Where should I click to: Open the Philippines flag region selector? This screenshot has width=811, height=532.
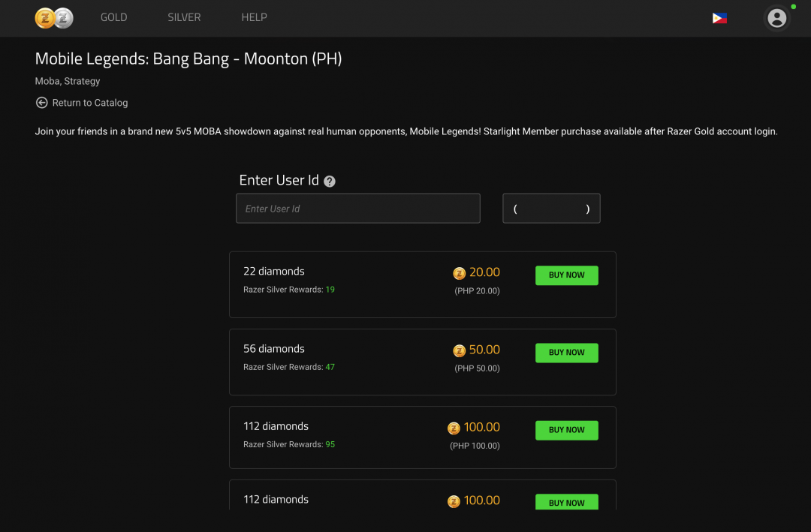(x=719, y=18)
